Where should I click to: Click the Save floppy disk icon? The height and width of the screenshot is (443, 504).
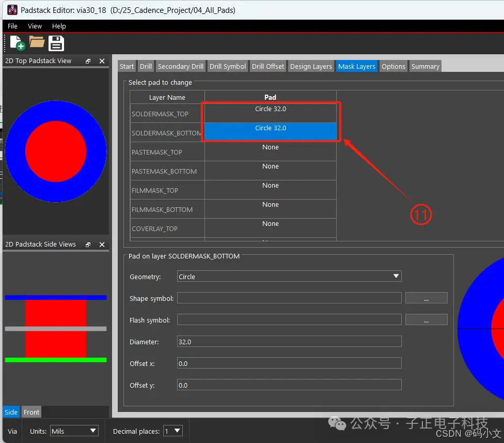[x=56, y=43]
